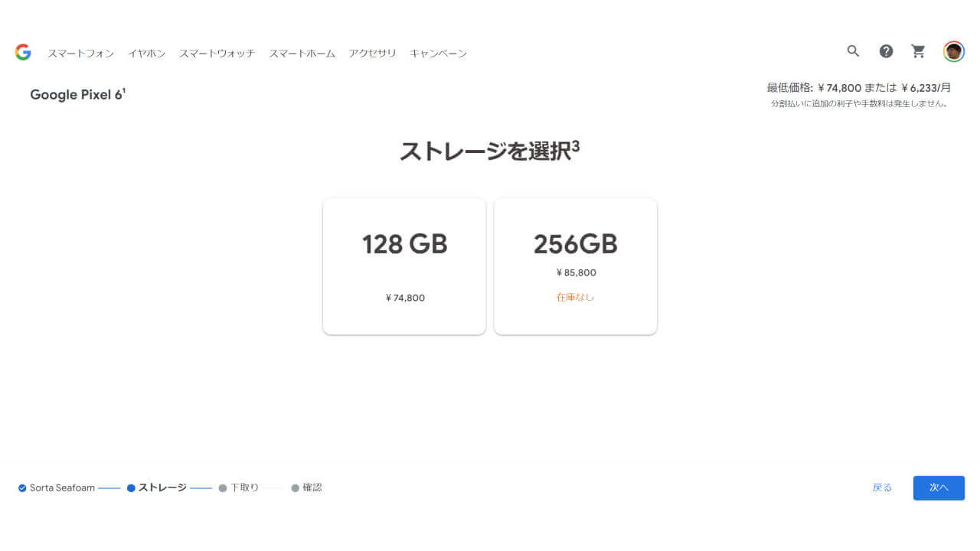The height and width of the screenshot is (551, 980).
Task: Click the 確認 step indicator
Action: (306, 487)
